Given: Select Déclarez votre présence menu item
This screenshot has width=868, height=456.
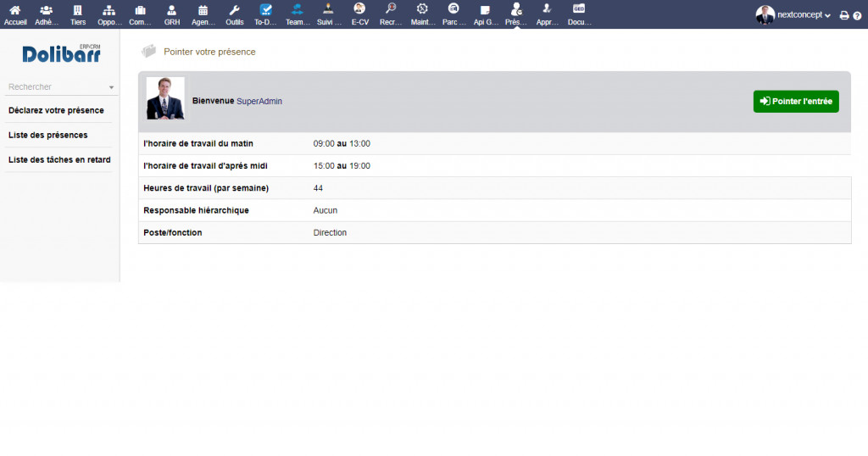Looking at the screenshot, I should click(x=56, y=110).
